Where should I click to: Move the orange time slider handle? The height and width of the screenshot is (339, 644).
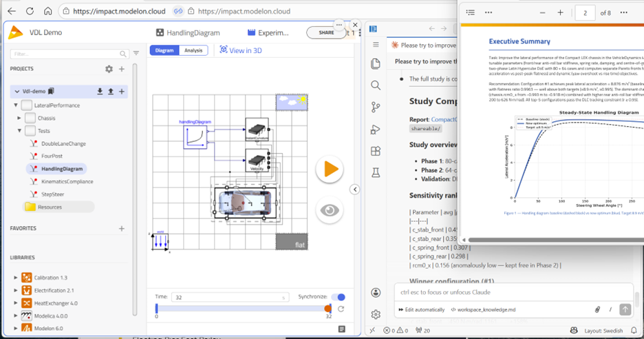tap(328, 309)
